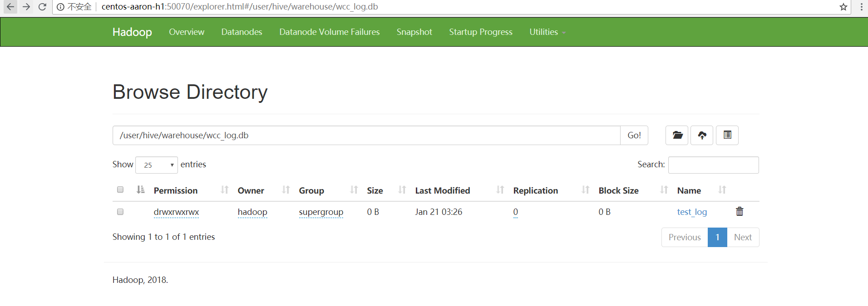Open the test_log directory link
868x306 pixels.
pos(692,212)
